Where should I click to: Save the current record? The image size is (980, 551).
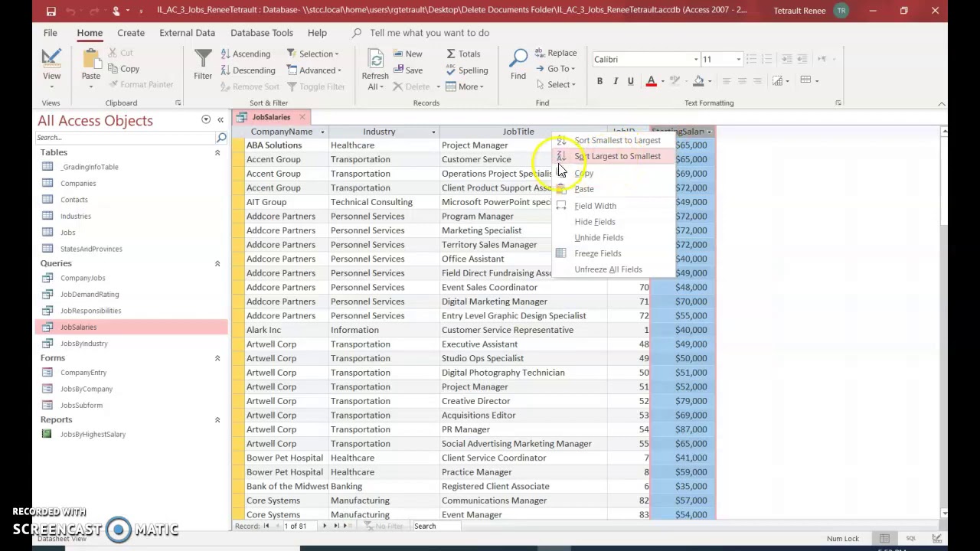pyautogui.click(x=407, y=70)
